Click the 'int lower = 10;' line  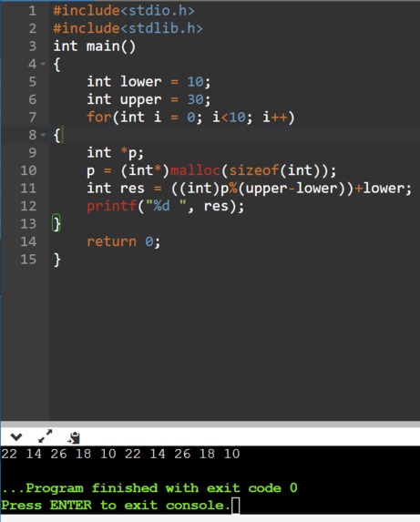click(149, 82)
